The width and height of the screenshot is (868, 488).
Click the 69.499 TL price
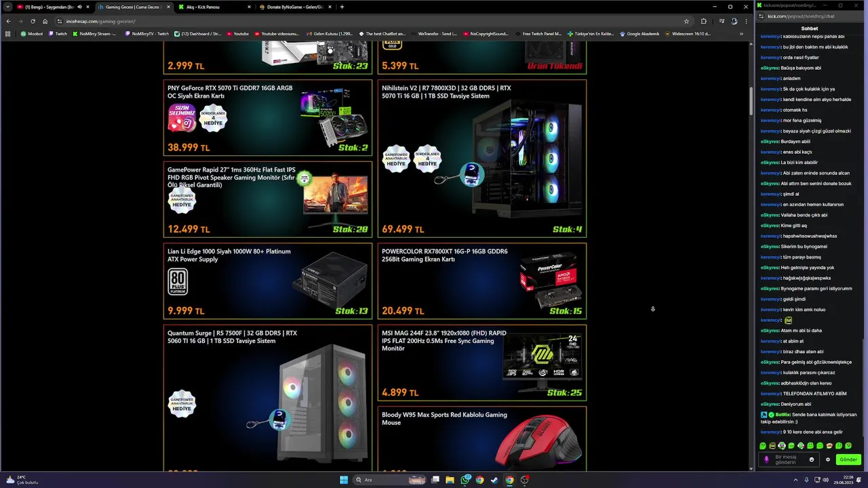(403, 230)
